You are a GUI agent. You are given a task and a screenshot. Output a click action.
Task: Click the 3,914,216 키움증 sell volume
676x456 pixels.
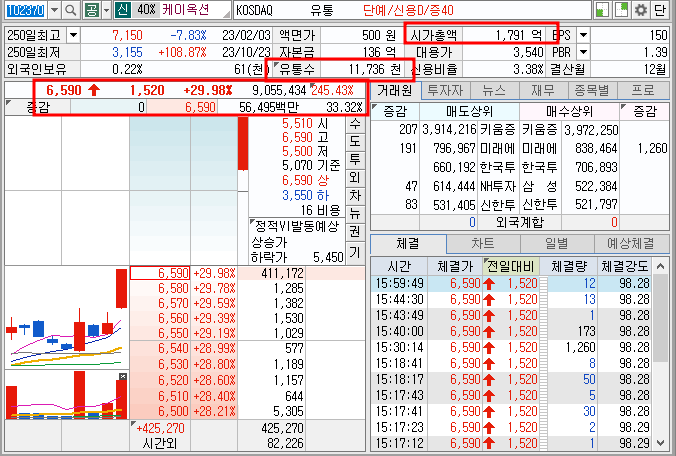pyautogui.click(x=449, y=129)
